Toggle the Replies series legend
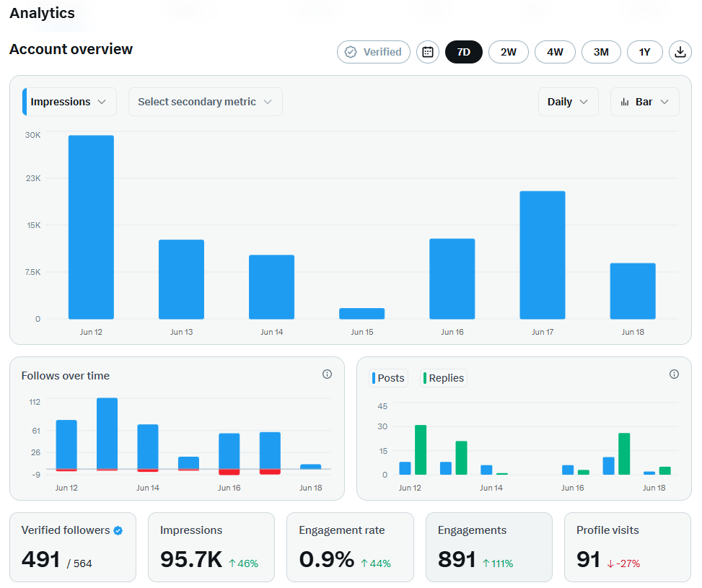The height and width of the screenshot is (588, 702). coord(444,378)
